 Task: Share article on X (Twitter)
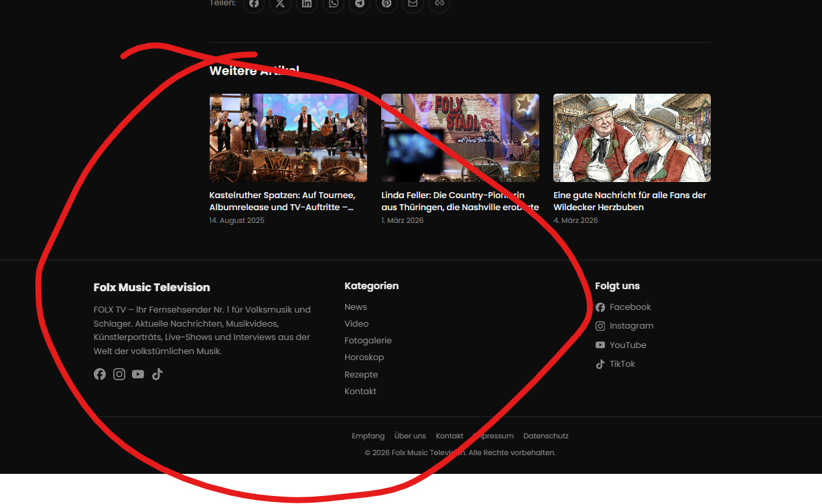(280, 3)
